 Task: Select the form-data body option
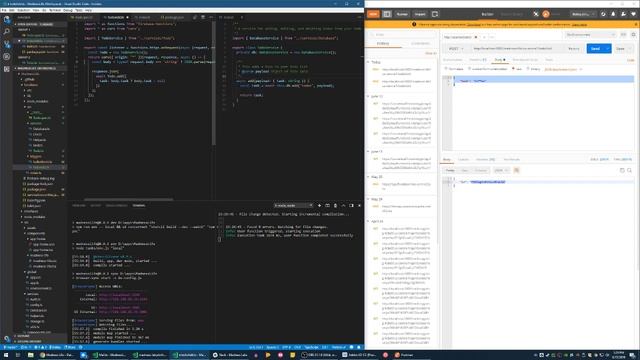[x=454, y=69]
